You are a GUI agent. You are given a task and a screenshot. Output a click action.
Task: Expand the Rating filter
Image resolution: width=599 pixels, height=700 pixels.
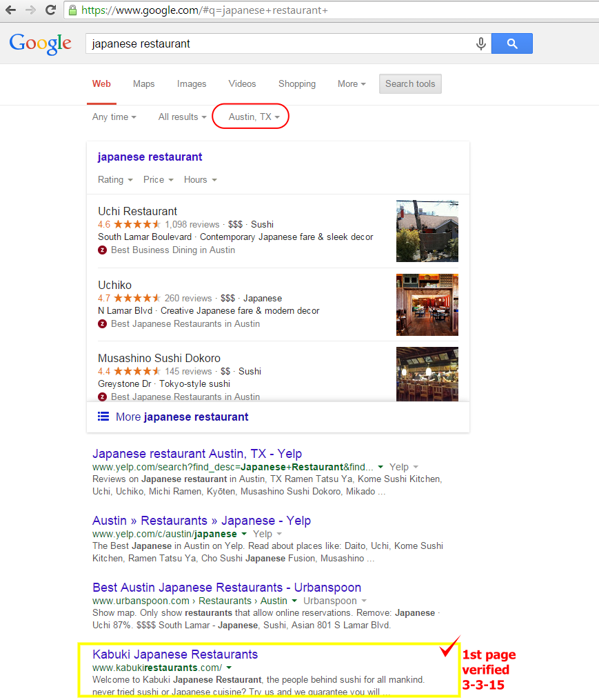click(115, 179)
